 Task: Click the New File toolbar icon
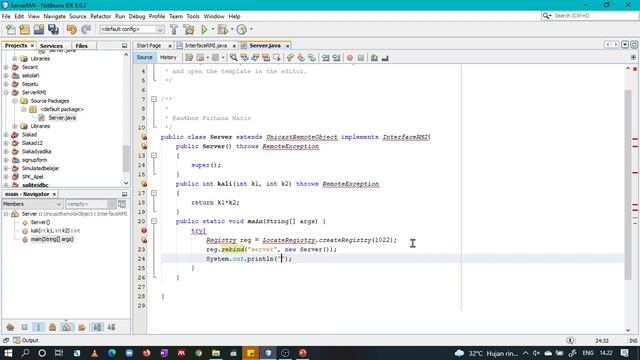[x=11, y=29]
